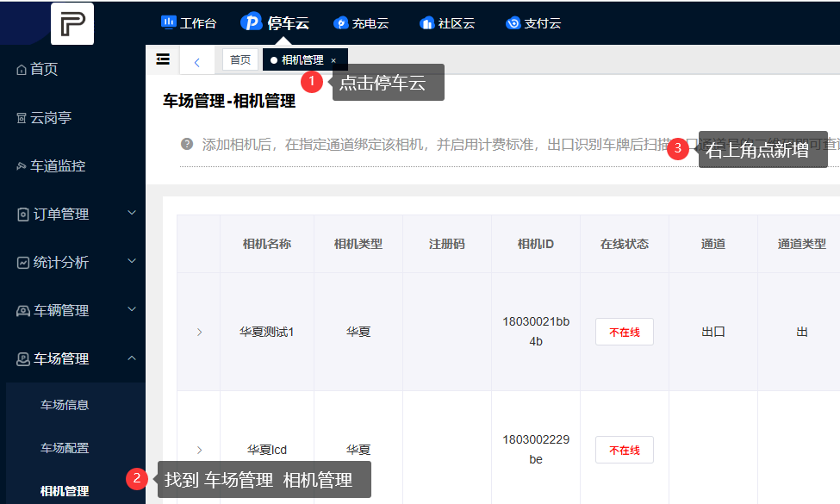Click the 华夏lcd camera name cell

coord(267,450)
